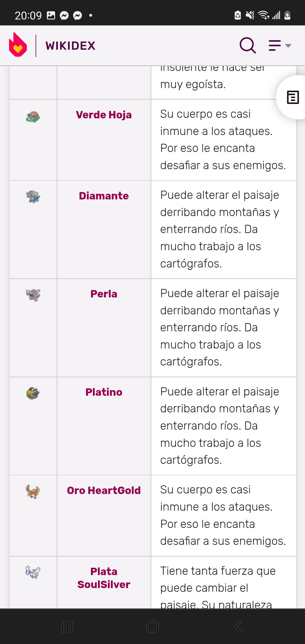Viewport: 305px width, 644px height.
Task: Tap the Venusaur sprite beside Verde Hoja
Action: click(33, 117)
